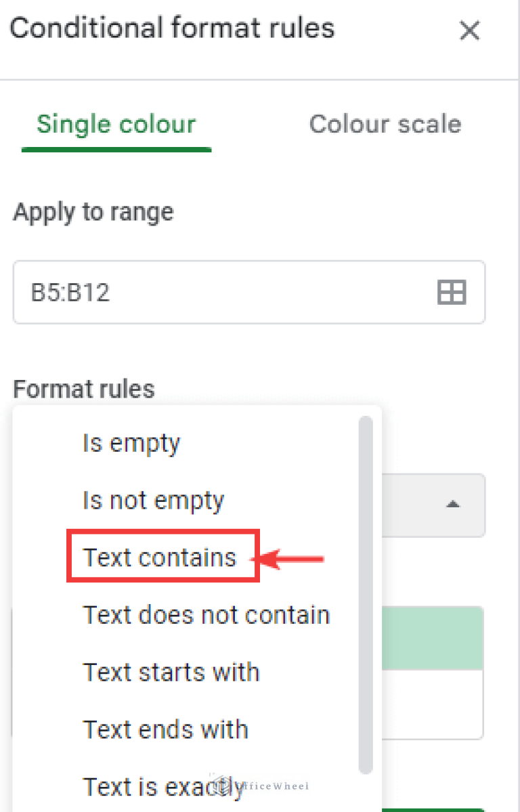Choose Text does not contain option
The image size is (520, 812).
(206, 614)
